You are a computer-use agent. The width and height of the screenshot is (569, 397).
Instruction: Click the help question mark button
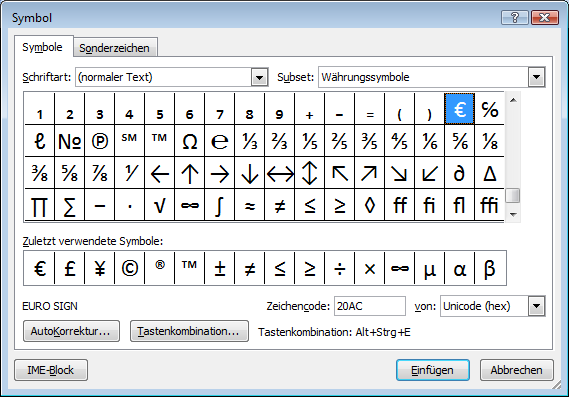click(515, 17)
